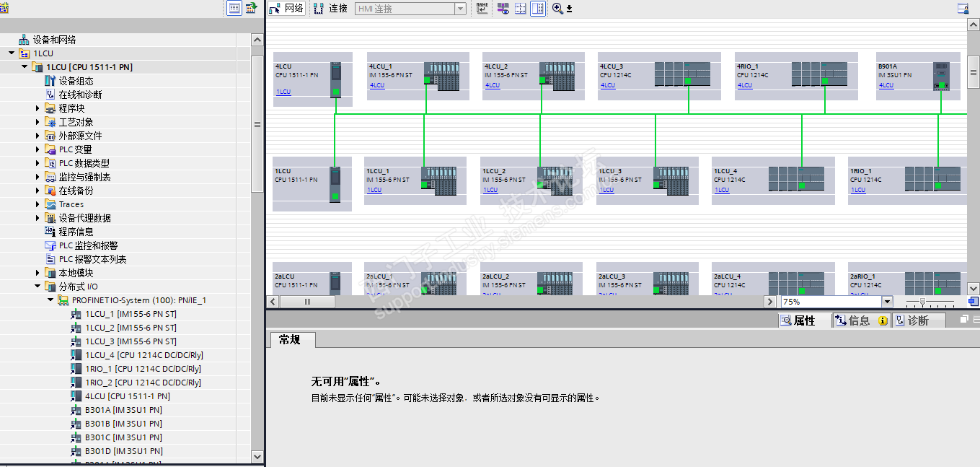Follow the 1LCU link under 1RIO_1 device
Screen dimensions: 980x467
tap(858, 190)
